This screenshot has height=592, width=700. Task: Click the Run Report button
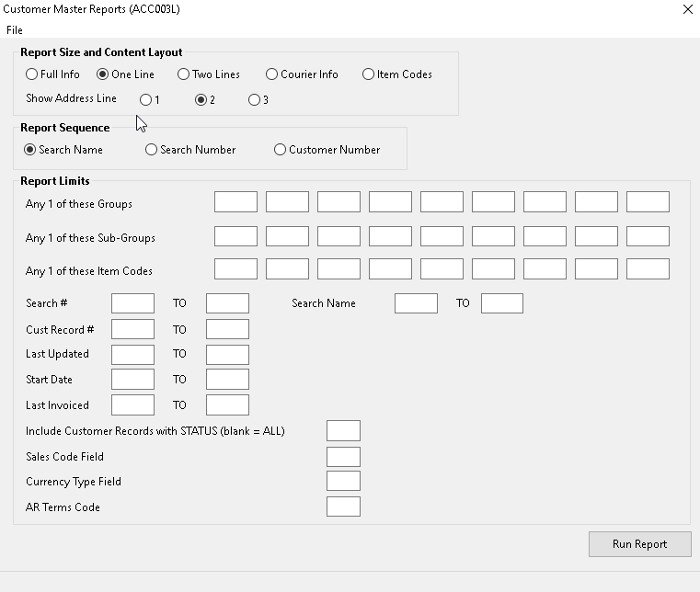(x=639, y=544)
